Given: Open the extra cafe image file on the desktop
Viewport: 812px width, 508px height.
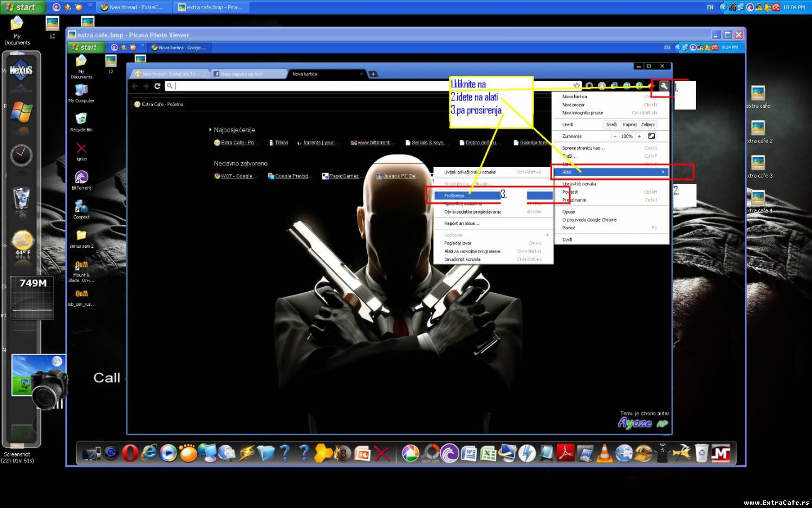Looking at the screenshot, I should click(x=758, y=97).
